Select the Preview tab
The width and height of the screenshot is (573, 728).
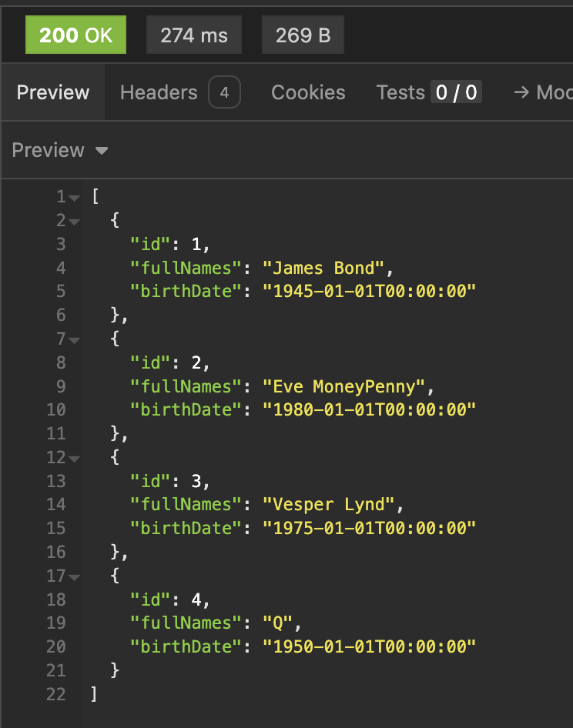(53, 93)
